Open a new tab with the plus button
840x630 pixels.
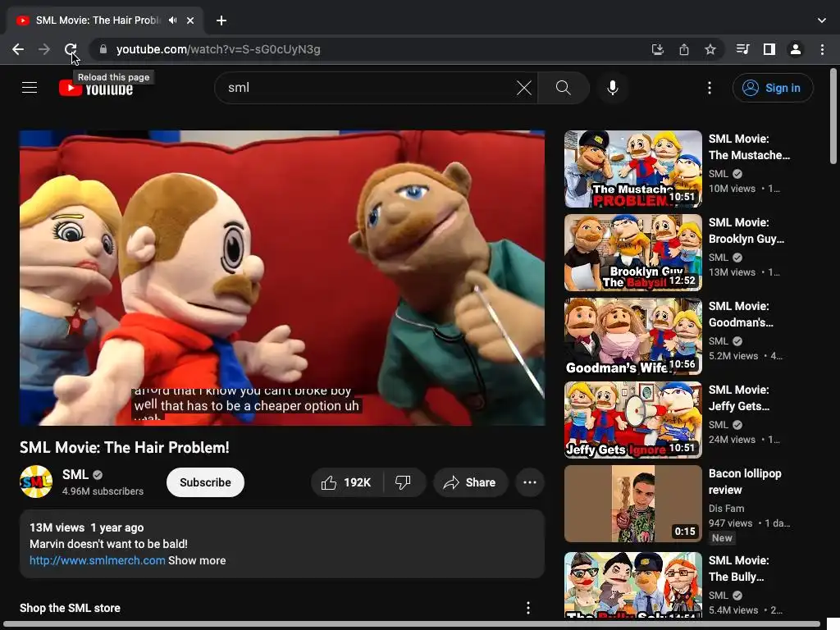(x=221, y=21)
